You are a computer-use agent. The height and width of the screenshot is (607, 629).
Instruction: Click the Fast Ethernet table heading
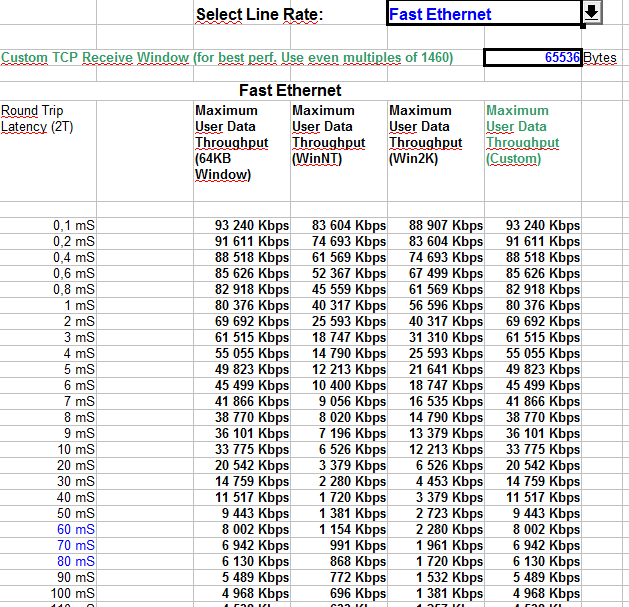[x=290, y=91]
